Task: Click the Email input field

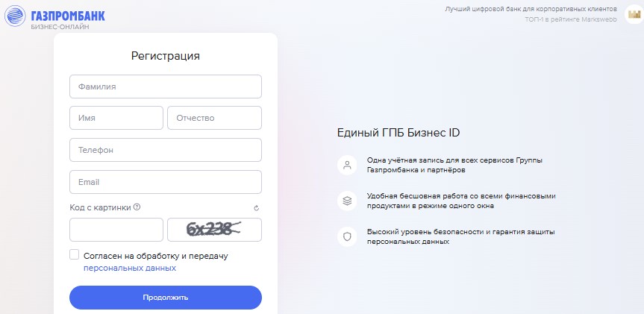Action: coord(165,182)
